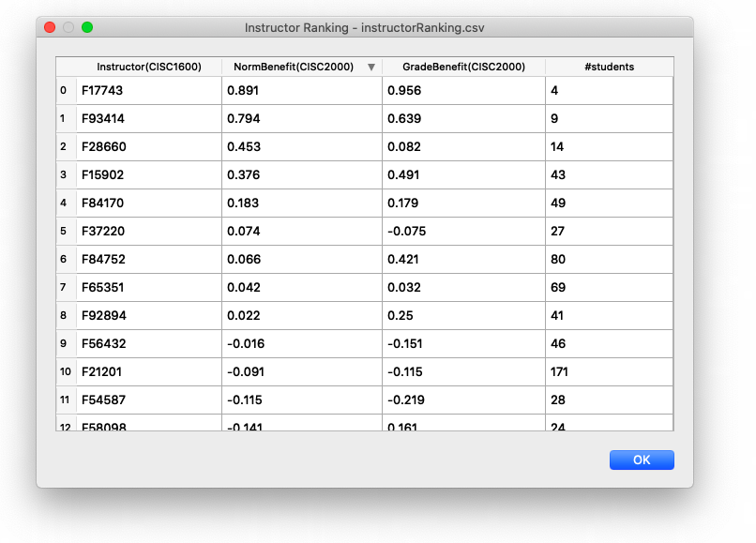
Task: Click the sort arrow in NormBenefit header
Action: [x=371, y=67]
